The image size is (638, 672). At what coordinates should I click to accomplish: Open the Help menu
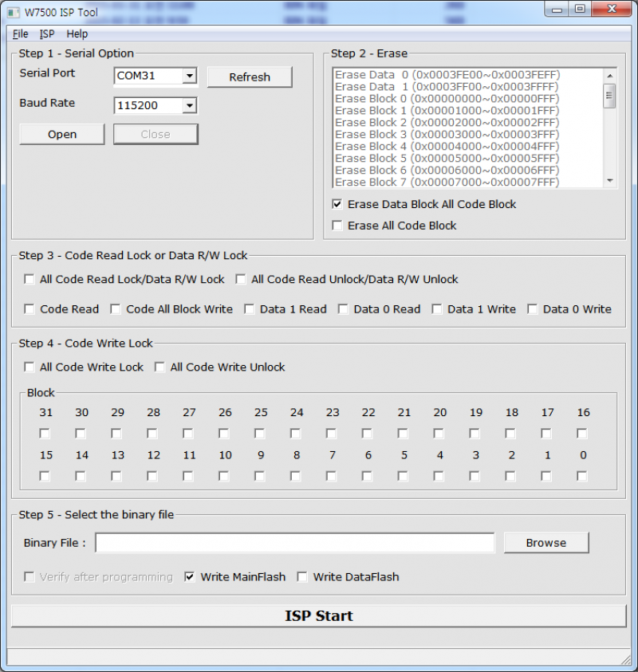tap(77, 34)
